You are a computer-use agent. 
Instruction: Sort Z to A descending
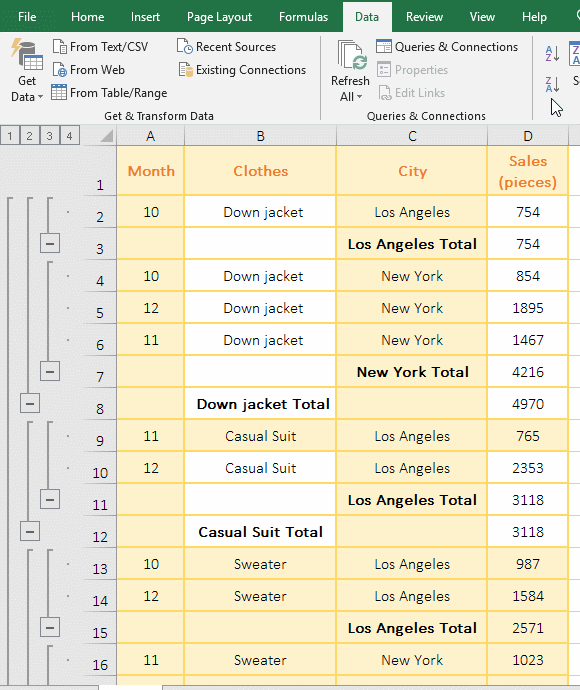click(x=552, y=84)
